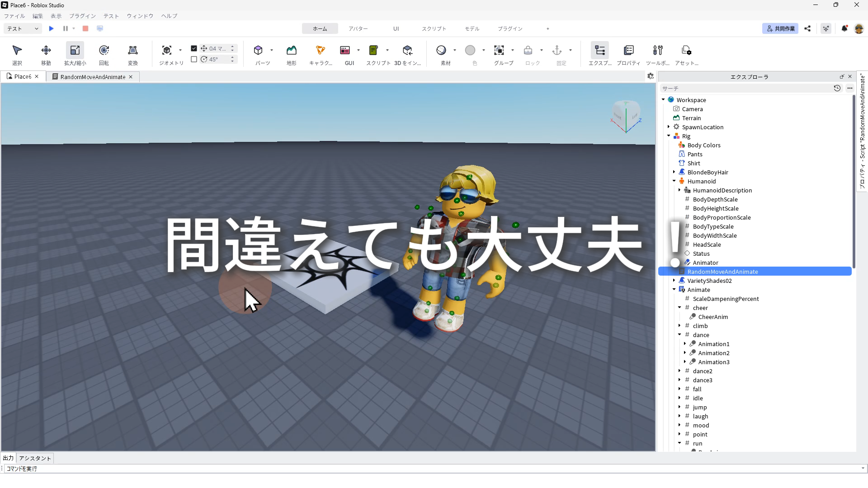Viewport: 868px width, 488px height.
Task: Open the Properties panel button
Action: click(628, 50)
